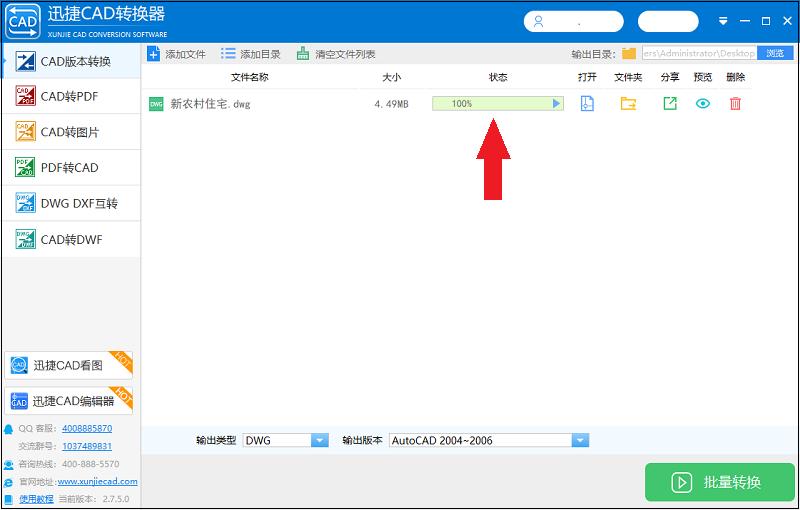Open the 使用教程 tutorial link
This screenshot has width=800, height=510.
coord(36,499)
